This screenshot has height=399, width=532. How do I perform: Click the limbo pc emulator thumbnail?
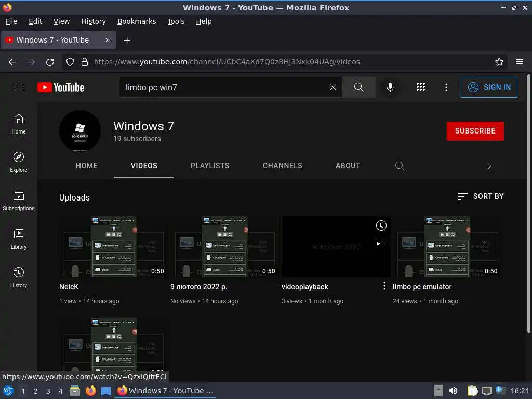[447, 247]
